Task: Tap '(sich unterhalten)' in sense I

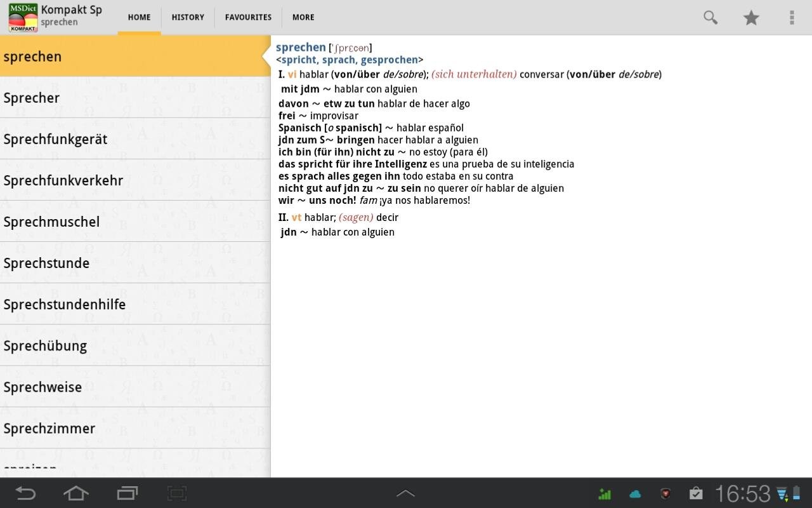Action: pyautogui.click(x=474, y=74)
